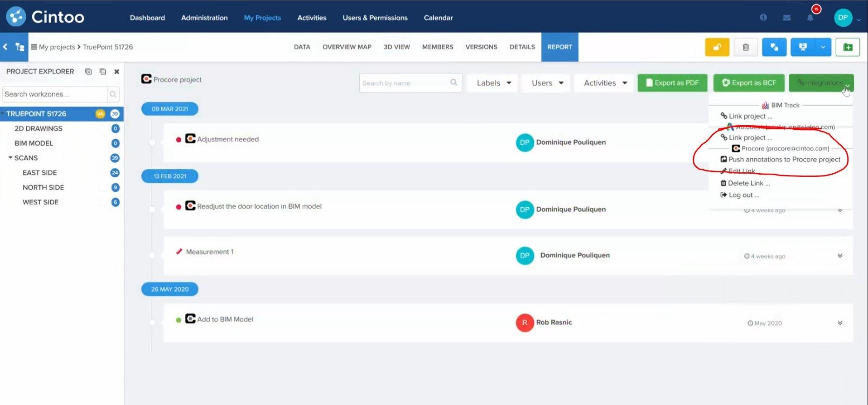Open the notifications bell icon
Image resolution: width=868 pixels, height=405 pixels.
810,18
